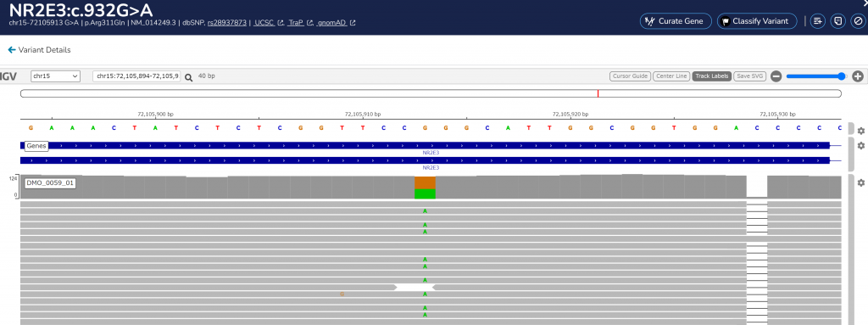The width and height of the screenshot is (868, 325).
Task: Click the topmost green A mismatch in the reads
Action: tap(426, 211)
